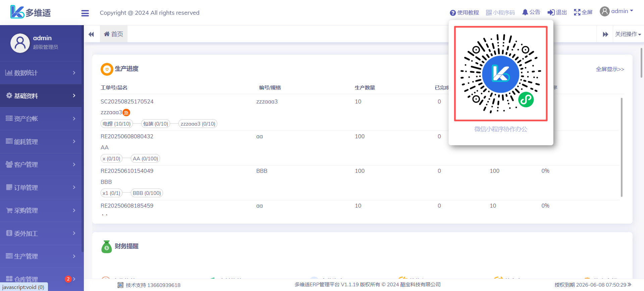Click the 全屏显示>> link
644x291 pixels.
(x=609, y=69)
